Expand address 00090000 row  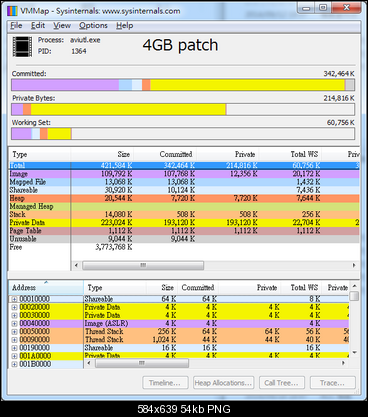point(14,340)
